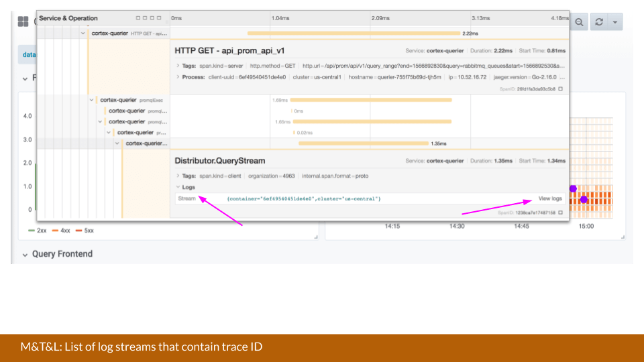Collapse the cortex-querier HTTP GET span row
This screenshot has width=644, height=362.
[x=83, y=34]
